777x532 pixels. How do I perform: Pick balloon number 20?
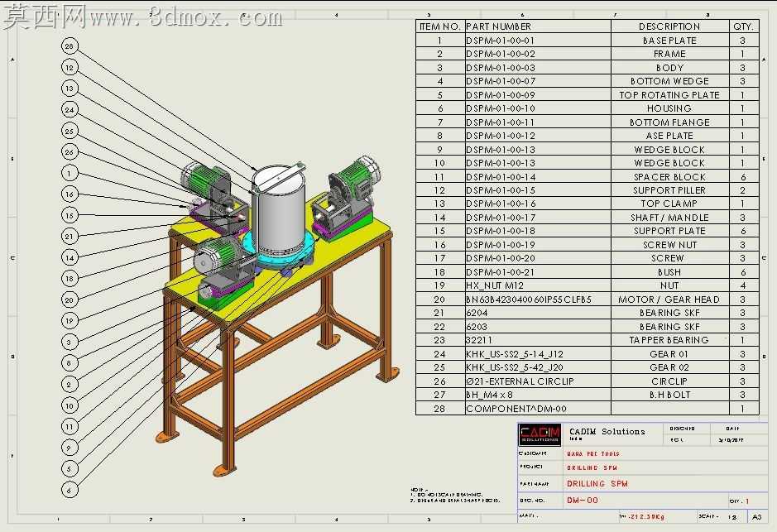tap(70, 300)
